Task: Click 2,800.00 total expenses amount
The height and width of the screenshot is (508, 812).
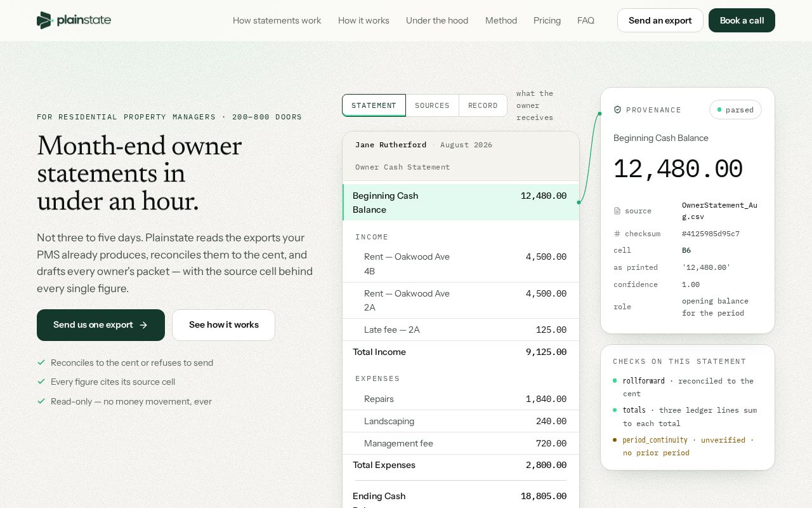Action: (x=546, y=465)
